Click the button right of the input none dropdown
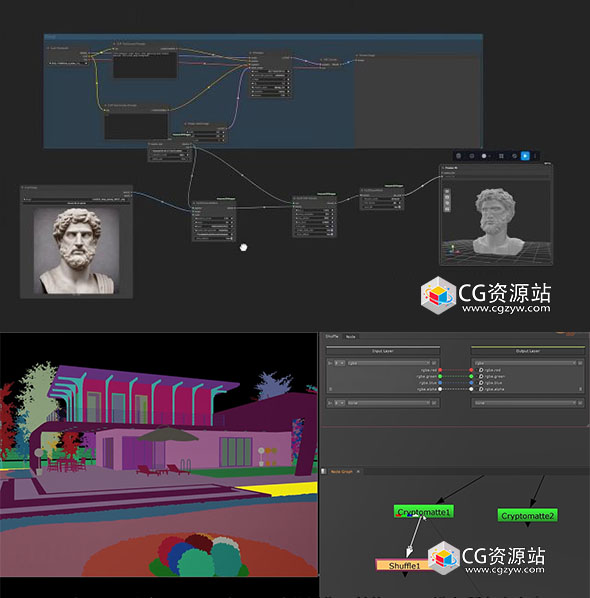The width and height of the screenshot is (590, 598). click(x=434, y=403)
